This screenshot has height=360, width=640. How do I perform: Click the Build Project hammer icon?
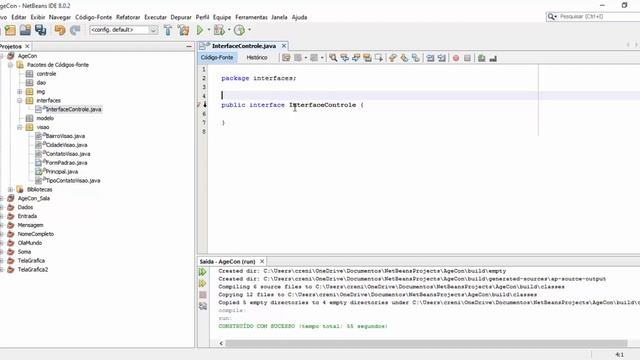(x=168, y=30)
